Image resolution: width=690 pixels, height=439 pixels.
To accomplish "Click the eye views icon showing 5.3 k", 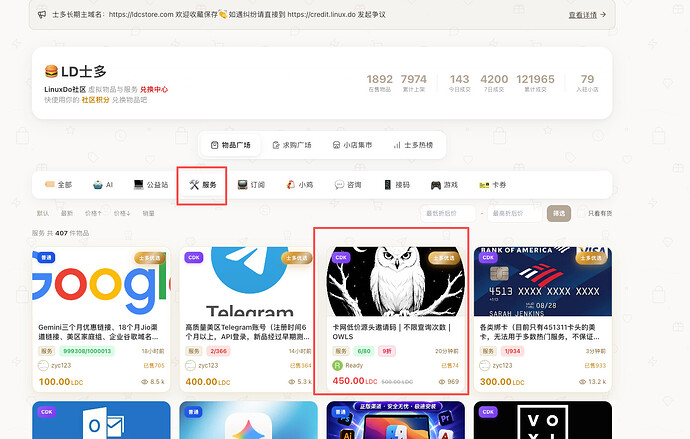I will [x=292, y=382].
